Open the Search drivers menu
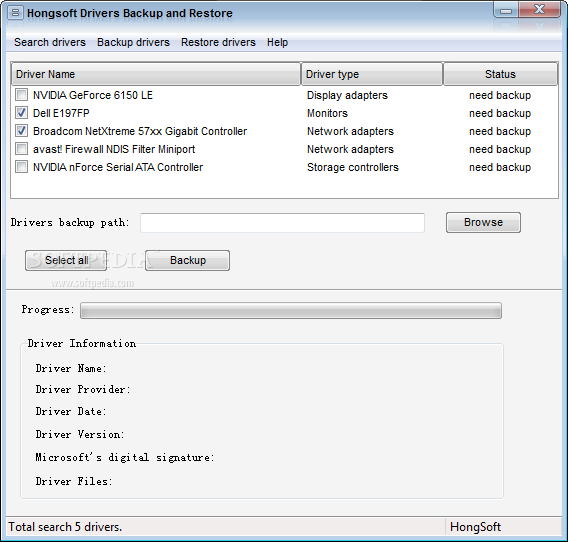This screenshot has height=542, width=568. pyautogui.click(x=50, y=42)
